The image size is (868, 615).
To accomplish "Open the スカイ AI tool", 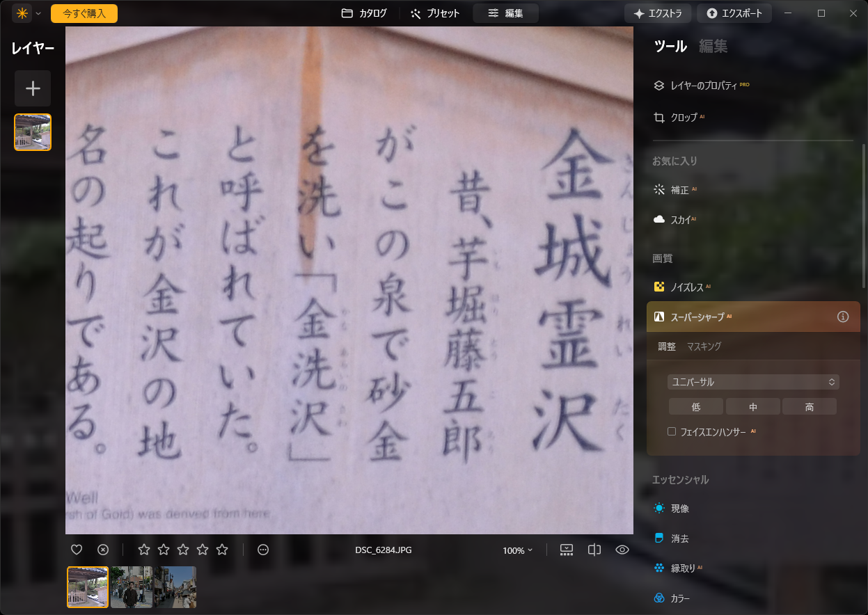I will pyautogui.click(x=679, y=219).
